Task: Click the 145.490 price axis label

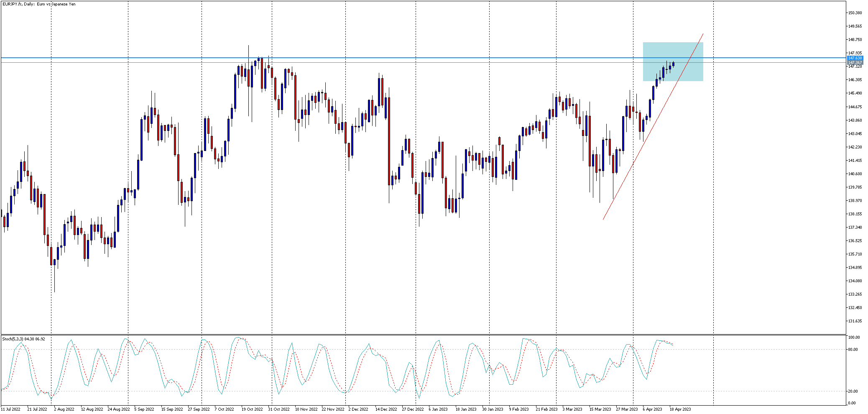Action: tap(855, 93)
